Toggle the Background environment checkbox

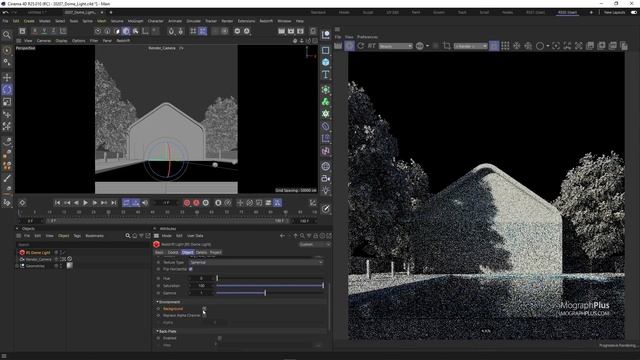(204, 309)
